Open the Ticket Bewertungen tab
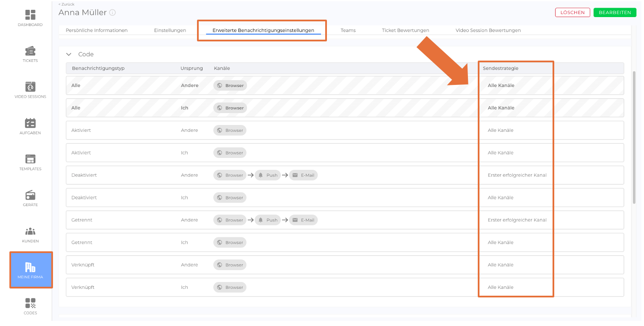Image resolution: width=644 pixels, height=326 pixels. tap(405, 30)
